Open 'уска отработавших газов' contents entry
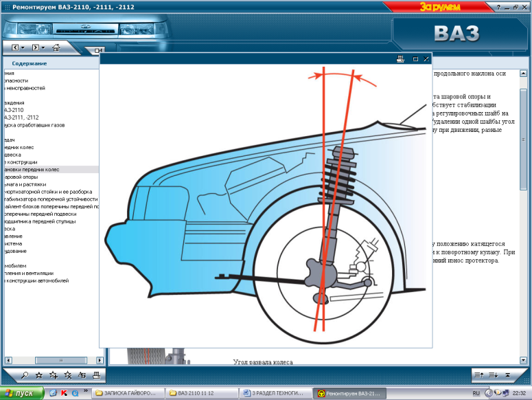This screenshot has width=532, height=400. [34, 125]
